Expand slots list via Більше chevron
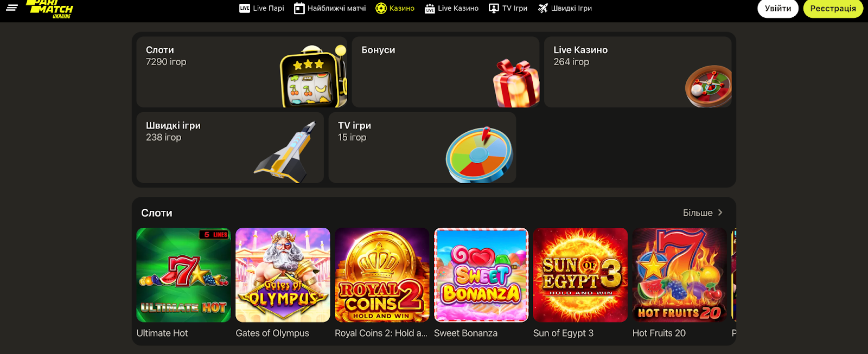 (720, 213)
